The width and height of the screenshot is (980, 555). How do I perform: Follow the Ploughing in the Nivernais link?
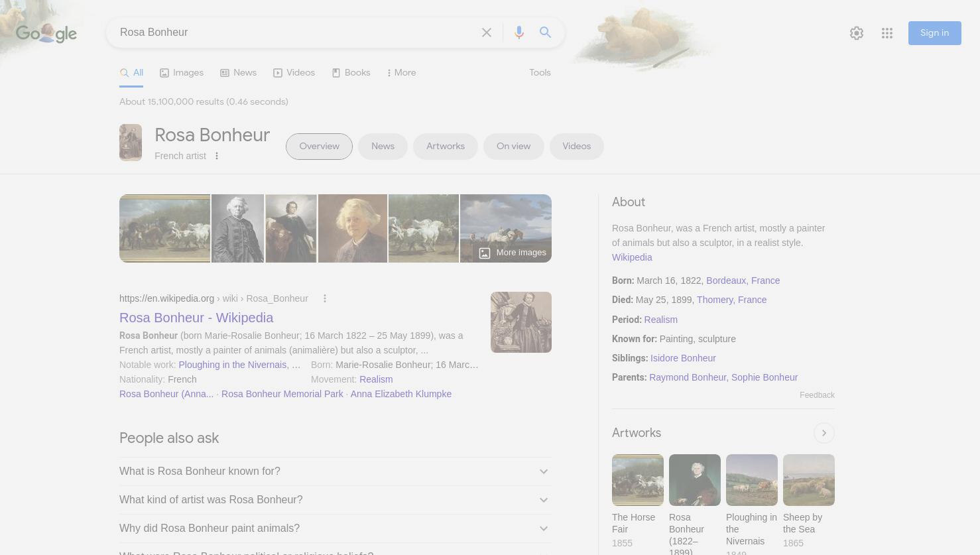233,365
